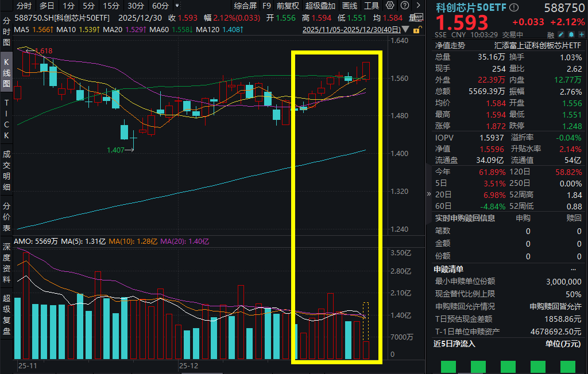
Task: Enable 前复权 adjusted price mode
Action: pyautogui.click(x=288, y=6)
